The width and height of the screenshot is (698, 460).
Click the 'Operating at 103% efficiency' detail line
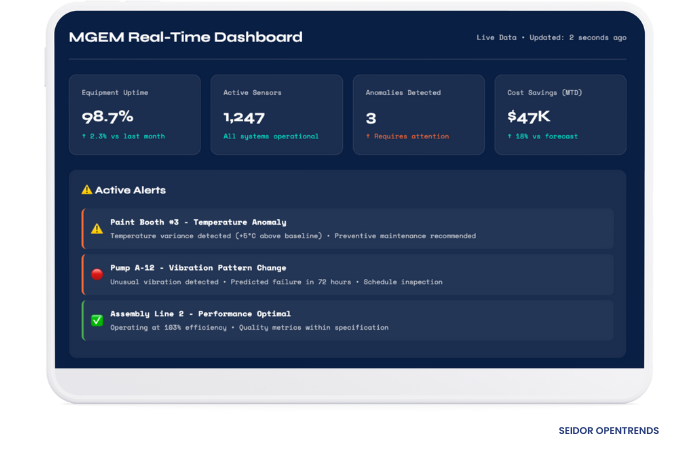(x=249, y=328)
